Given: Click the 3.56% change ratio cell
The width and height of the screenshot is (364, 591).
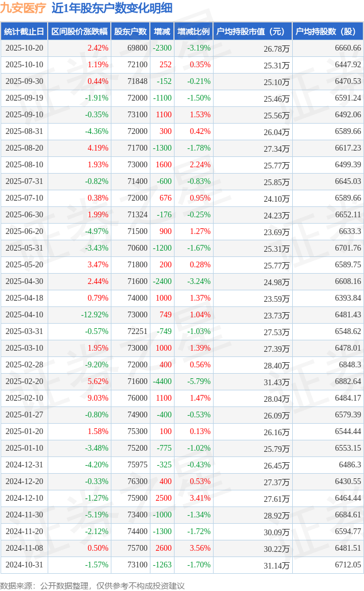Looking at the screenshot, I should pos(200,548).
